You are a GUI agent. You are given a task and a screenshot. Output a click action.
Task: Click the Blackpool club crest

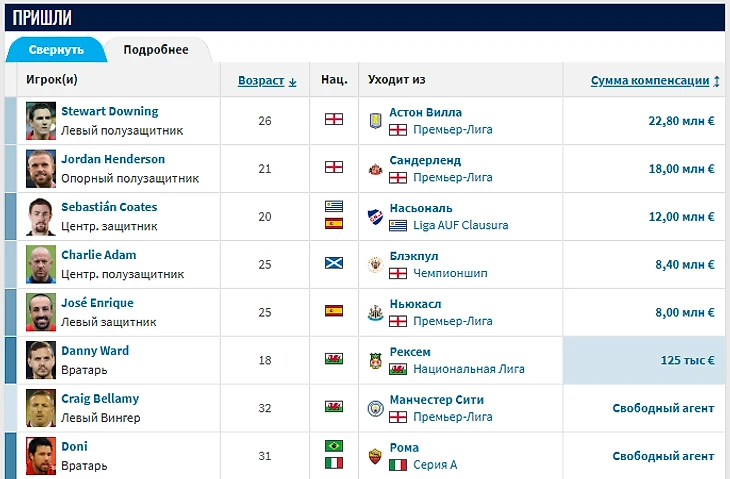pyautogui.click(x=376, y=264)
